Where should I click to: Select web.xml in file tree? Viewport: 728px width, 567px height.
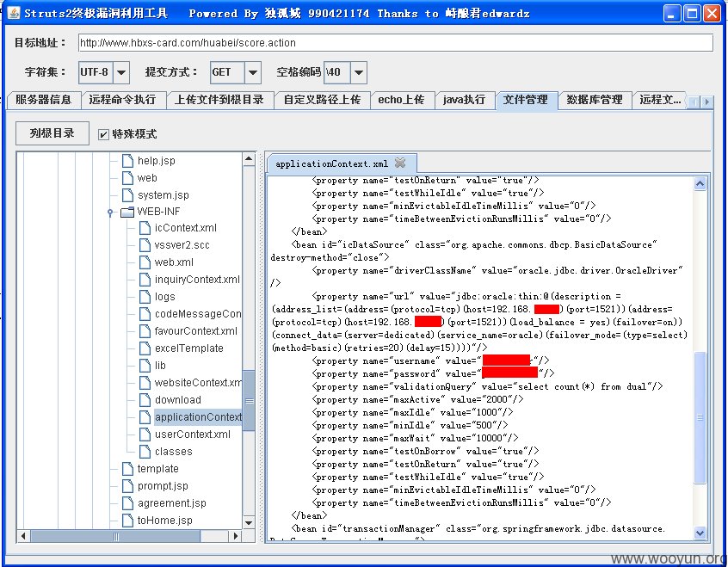coord(174,262)
